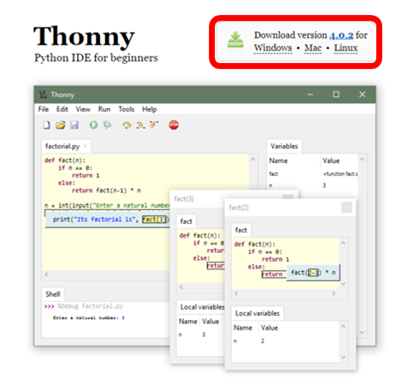Click the green download arrow icon
Image resolution: width=407 pixels, height=392 pixels.
(x=235, y=41)
